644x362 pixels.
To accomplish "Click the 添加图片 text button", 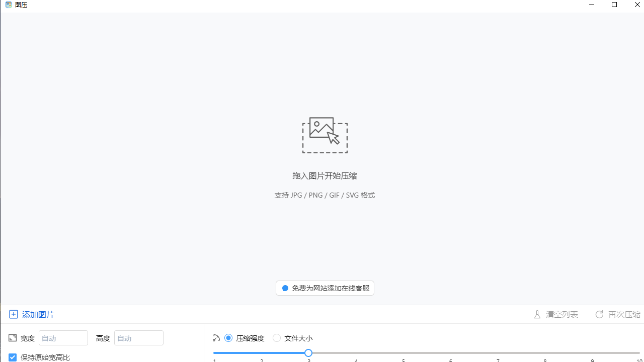I will pos(38,314).
